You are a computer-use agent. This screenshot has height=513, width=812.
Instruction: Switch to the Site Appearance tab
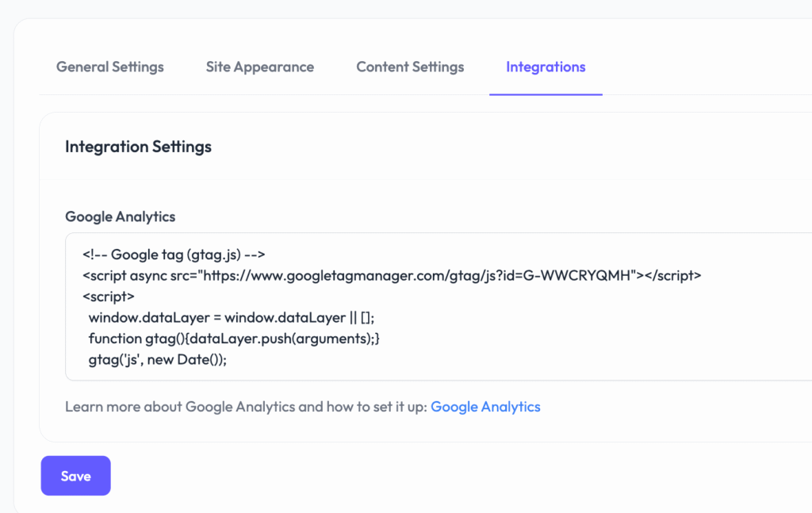260,67
